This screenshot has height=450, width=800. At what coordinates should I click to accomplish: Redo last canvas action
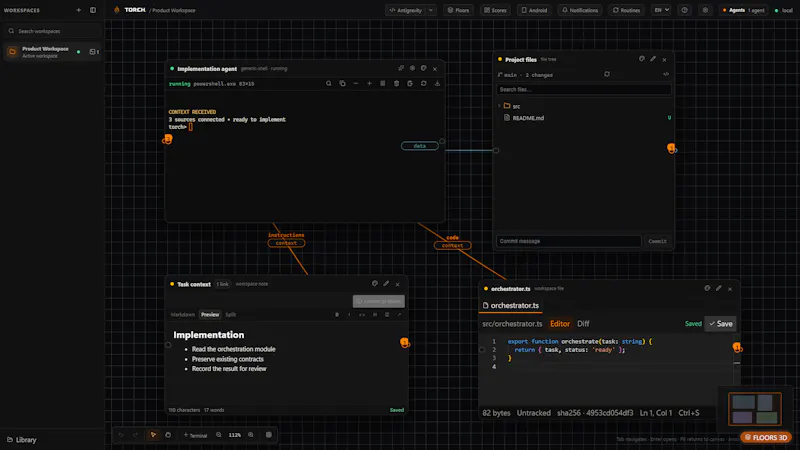point(135,435)
